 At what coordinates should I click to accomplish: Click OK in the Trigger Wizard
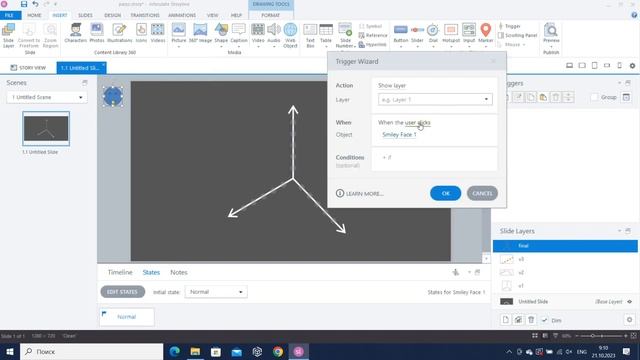[x=445, y=193]
